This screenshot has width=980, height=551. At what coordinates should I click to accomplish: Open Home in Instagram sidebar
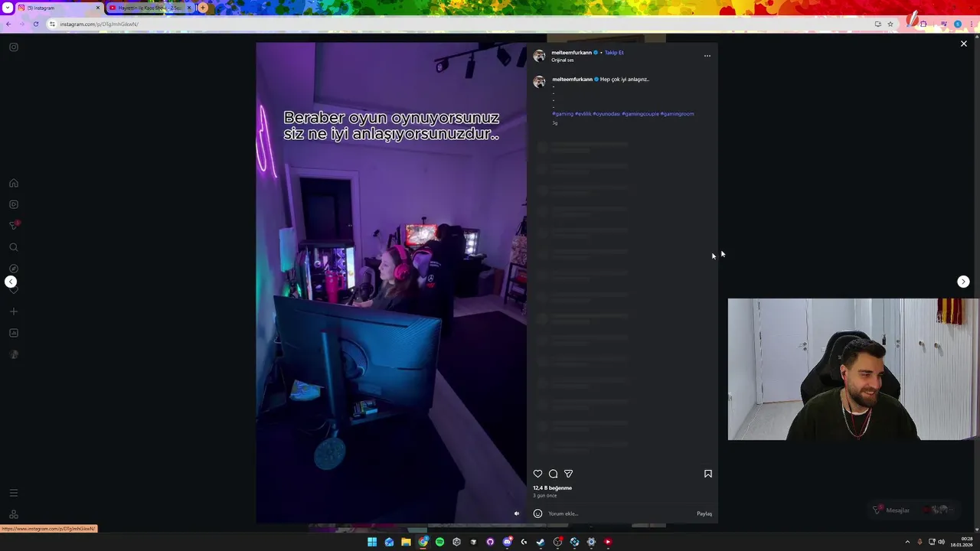(14, 183)
